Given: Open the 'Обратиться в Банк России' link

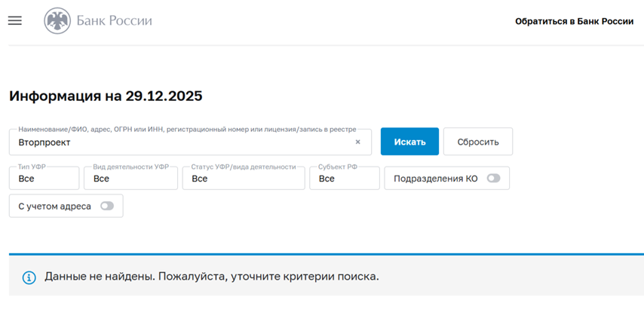Looking at the screenshot, I should pos(574,21).
